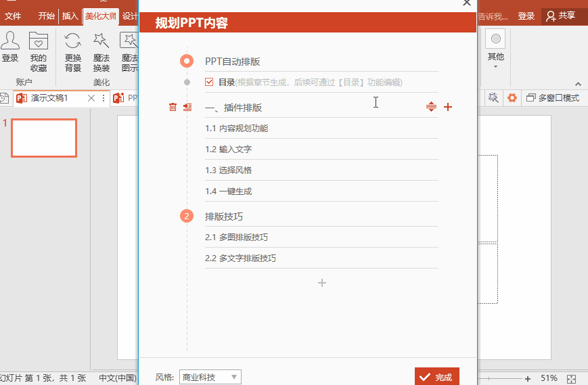
Task: Collapse the ribbon with chevron arrow
Action: (x=578, y=84)
